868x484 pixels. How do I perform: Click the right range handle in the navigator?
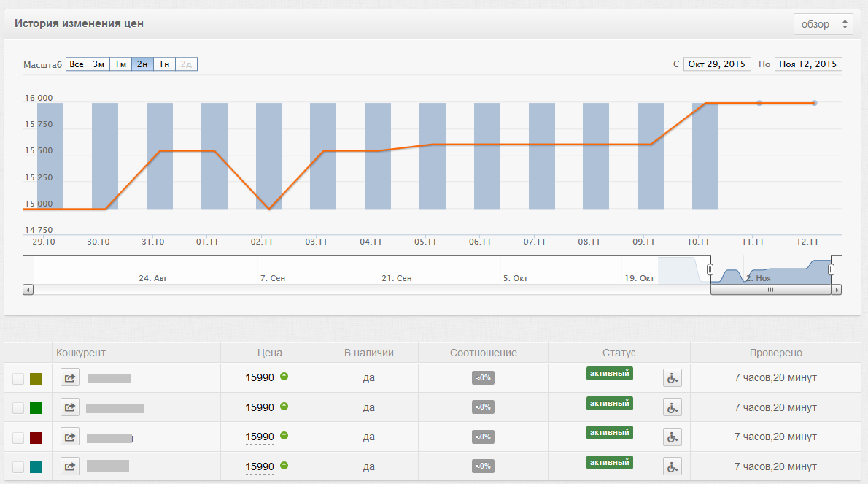click(x=831, y=269)
